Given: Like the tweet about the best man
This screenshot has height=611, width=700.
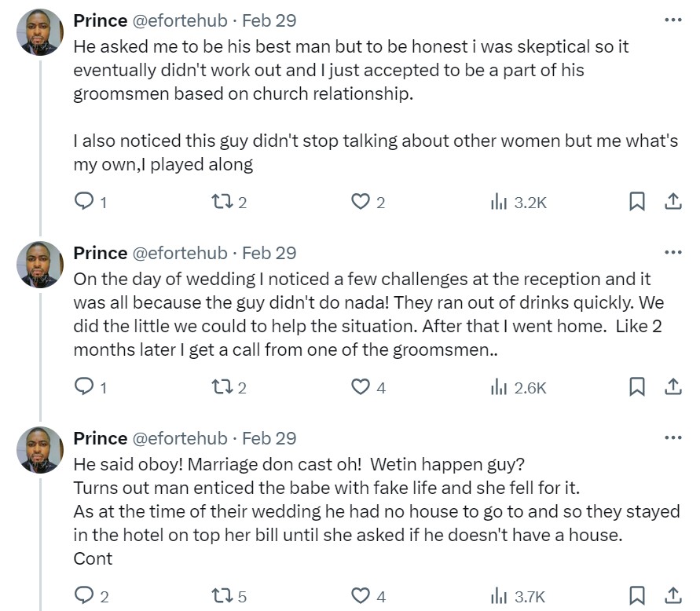Looking at the screenshot, I should 361,202.
